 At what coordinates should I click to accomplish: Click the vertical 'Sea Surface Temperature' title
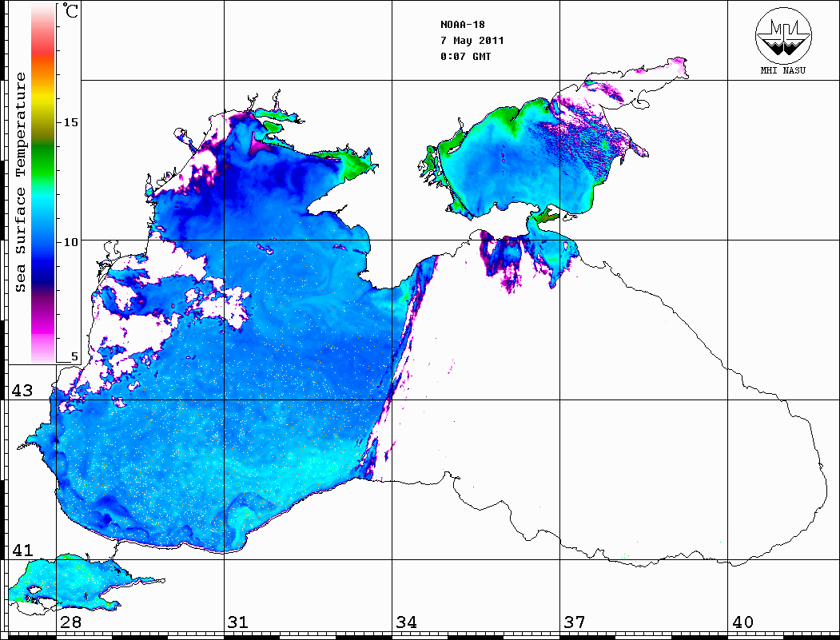(x=20, y=182)
